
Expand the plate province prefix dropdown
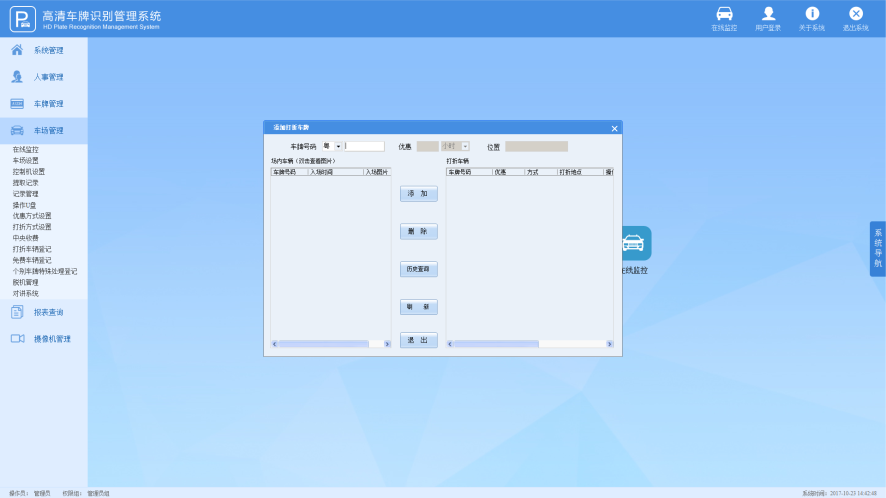[x=338, y=146]
